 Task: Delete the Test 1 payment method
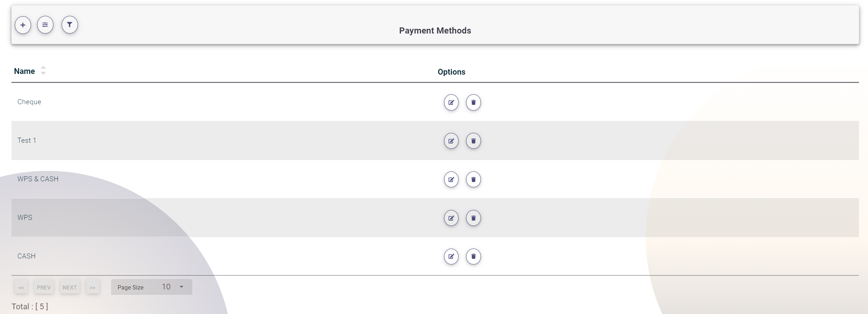coord(473,141)
